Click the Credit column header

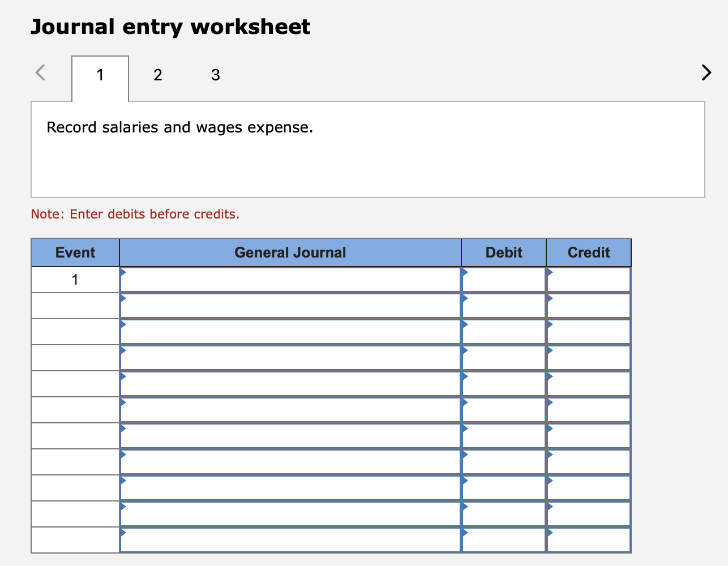coord(589,252)
